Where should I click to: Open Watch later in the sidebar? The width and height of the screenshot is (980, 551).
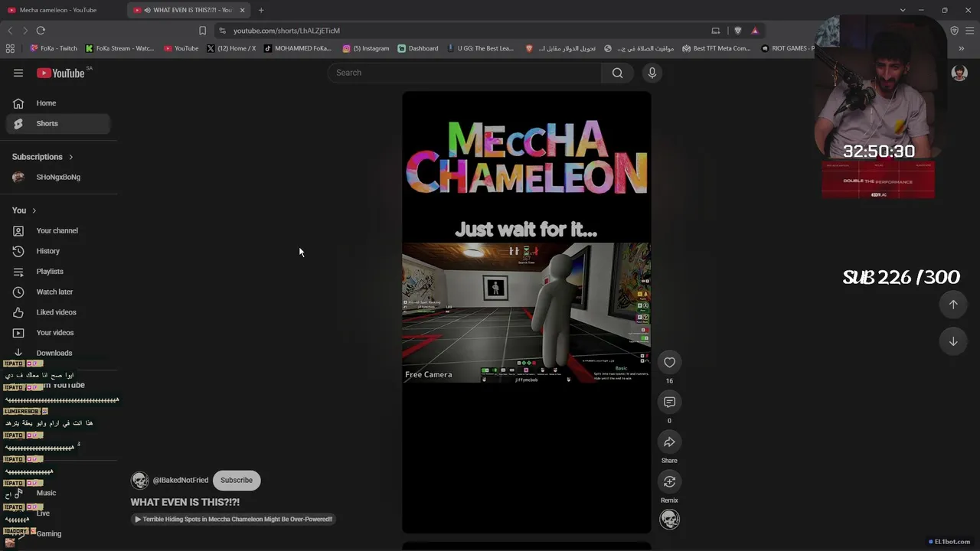tap(58, 292)
